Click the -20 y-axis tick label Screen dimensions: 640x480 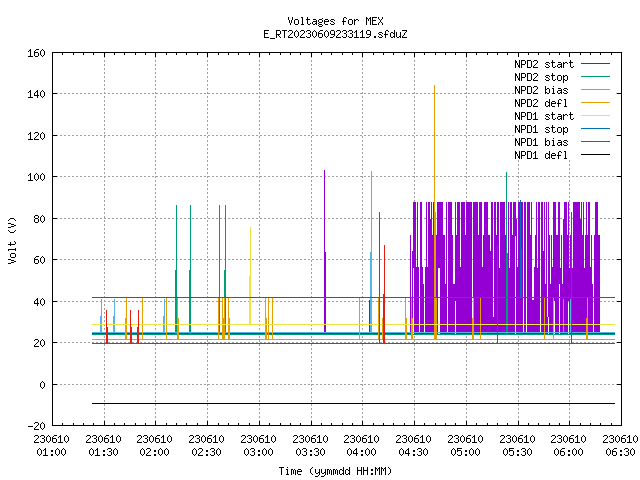coord(36,426)
